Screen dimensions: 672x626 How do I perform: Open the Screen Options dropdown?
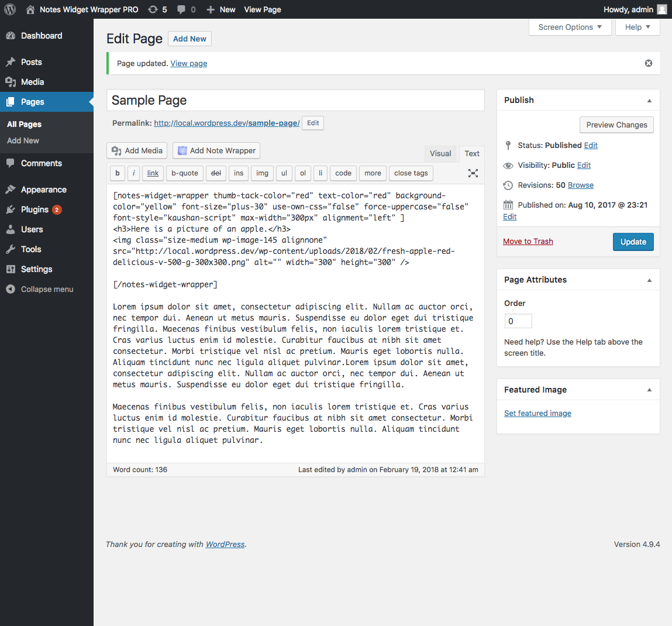tap(569, 27)
